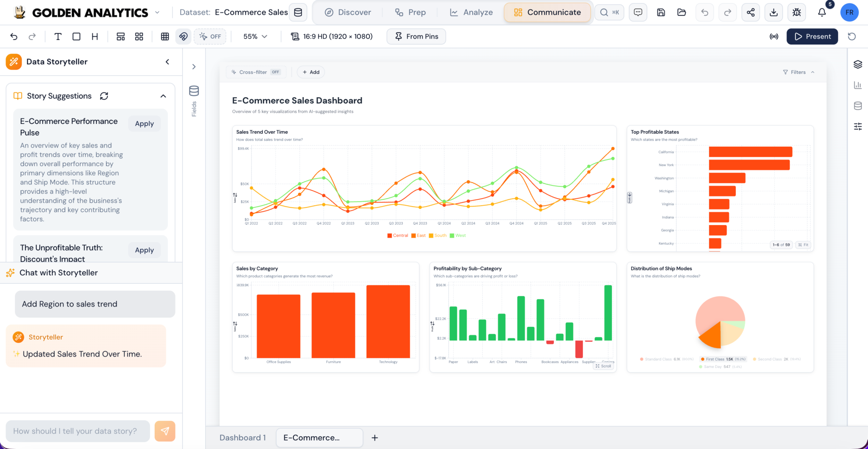Click the Present button
The image size is (868, 449).
(x=812, y=36)
